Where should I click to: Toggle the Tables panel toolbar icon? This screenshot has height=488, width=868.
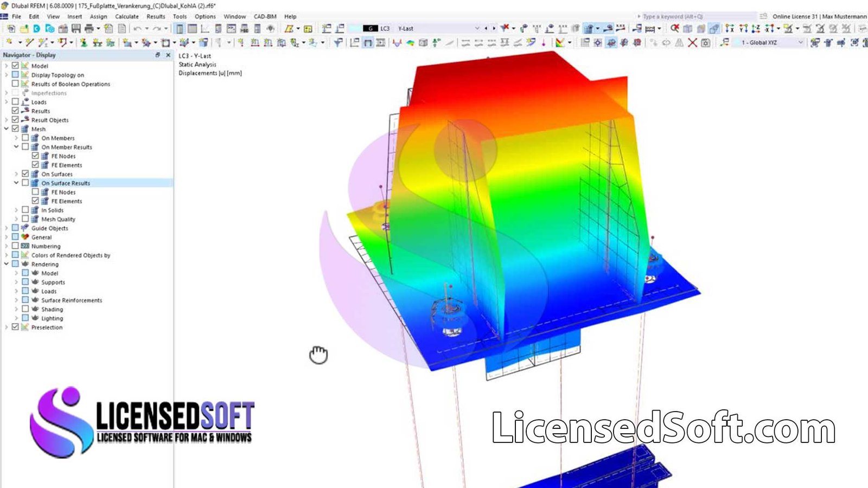(192, 28)
